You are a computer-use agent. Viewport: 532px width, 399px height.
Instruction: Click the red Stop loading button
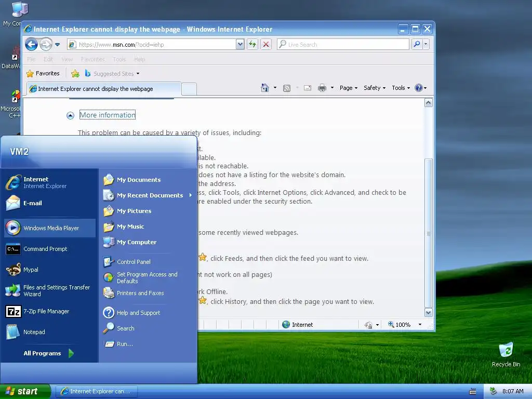(x=266, y=44)
